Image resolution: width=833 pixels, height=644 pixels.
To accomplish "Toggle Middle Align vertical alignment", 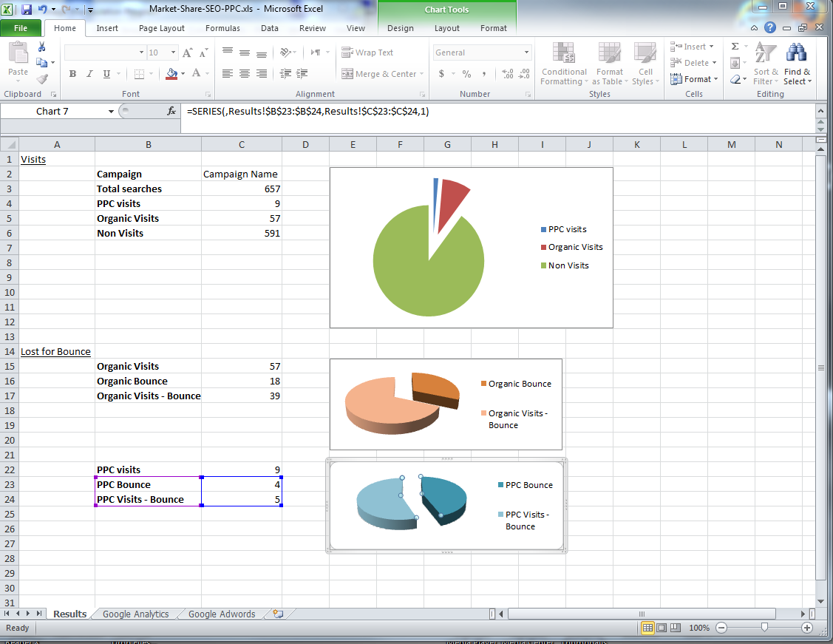I will [x=245, y=52].
